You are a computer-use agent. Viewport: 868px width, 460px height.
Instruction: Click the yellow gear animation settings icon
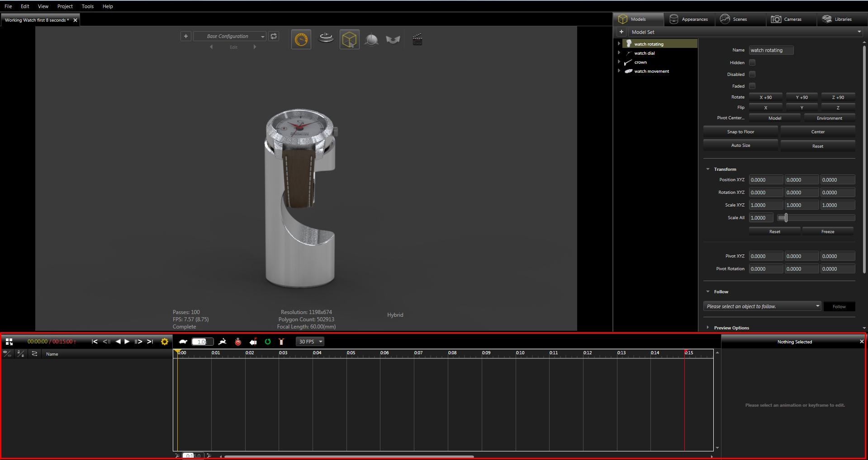[x=165, y=342]
